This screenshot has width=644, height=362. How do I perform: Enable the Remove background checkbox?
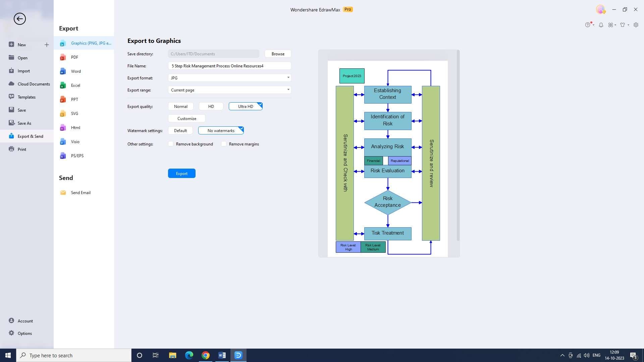[x=171, y=144]
